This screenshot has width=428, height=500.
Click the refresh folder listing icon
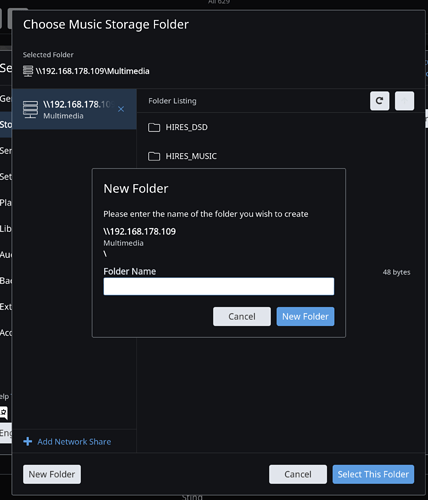pyautogui.click(x=379, y=101)
